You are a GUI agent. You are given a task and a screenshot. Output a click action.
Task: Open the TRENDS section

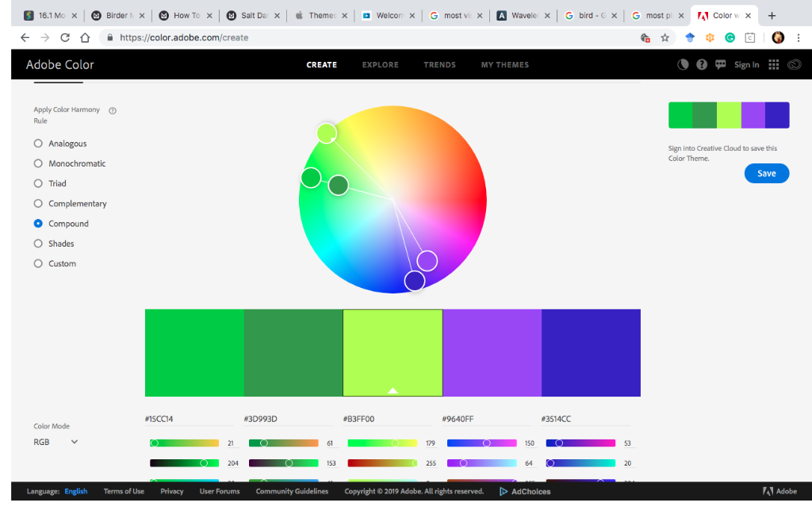click(439, 65)
